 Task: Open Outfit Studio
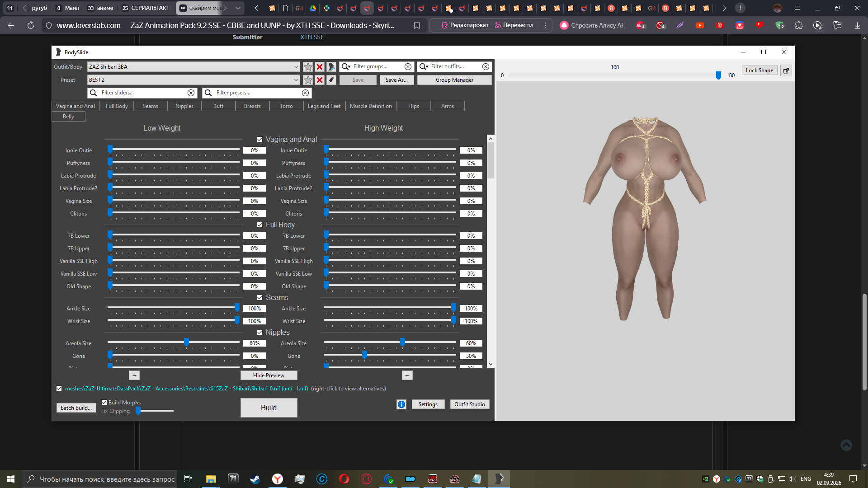(470, 404)
